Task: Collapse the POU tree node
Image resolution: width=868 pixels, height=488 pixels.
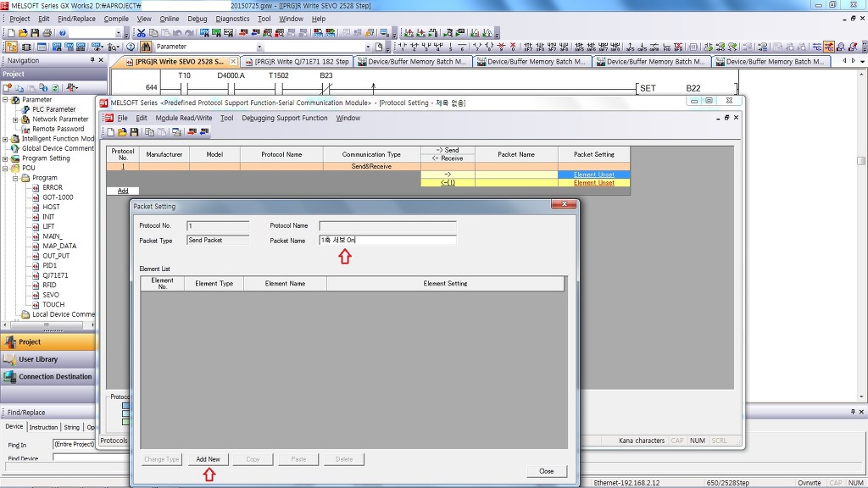Action: (5, 168)
